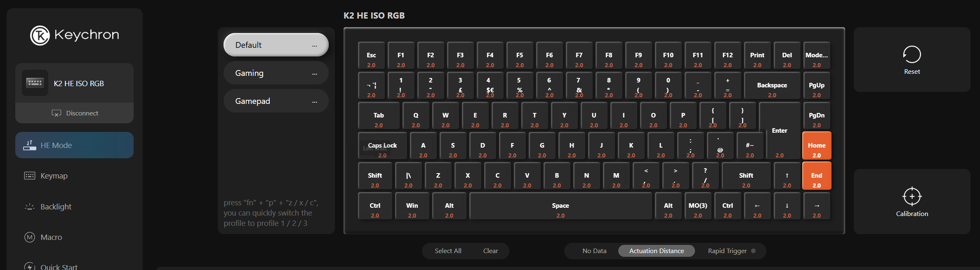
Task: Open Gamepad profile options menu
Action: [x=315, y=102]
